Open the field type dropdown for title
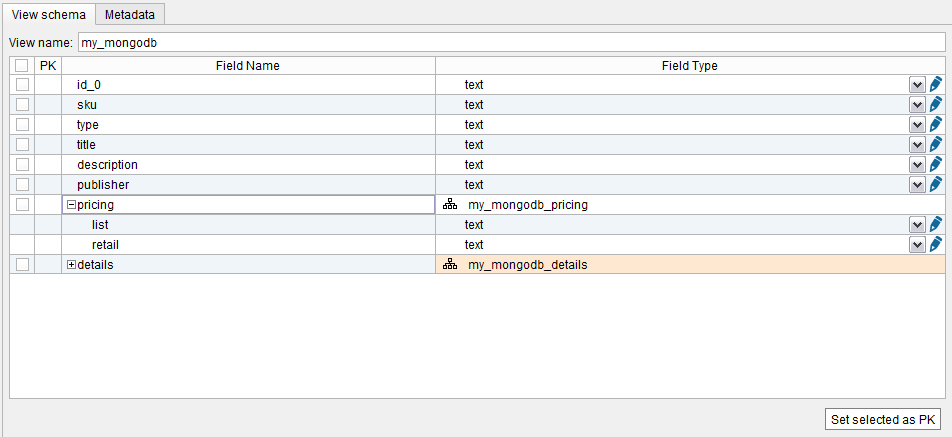 pos(917,145)
